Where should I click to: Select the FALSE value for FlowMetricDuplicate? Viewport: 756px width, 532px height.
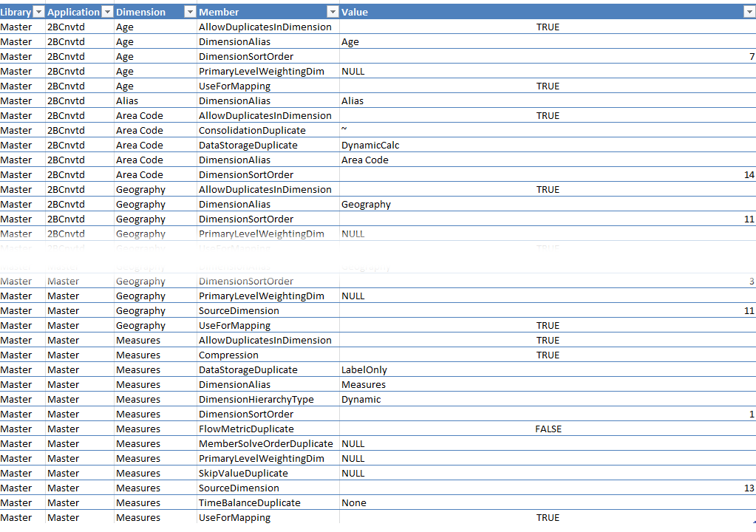coord(548,429)
